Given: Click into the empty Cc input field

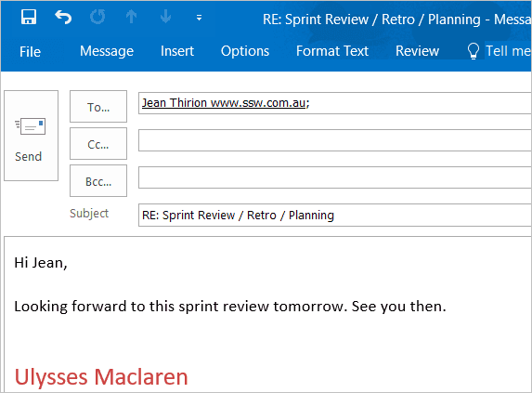Looking at the screenshot, I should tap(335, 140).
